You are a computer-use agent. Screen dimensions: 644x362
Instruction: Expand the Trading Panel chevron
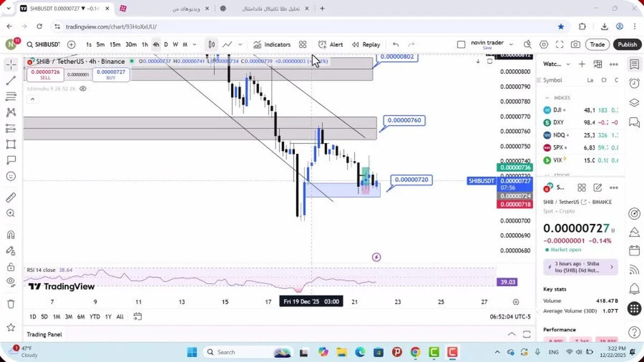click(512, 334)
